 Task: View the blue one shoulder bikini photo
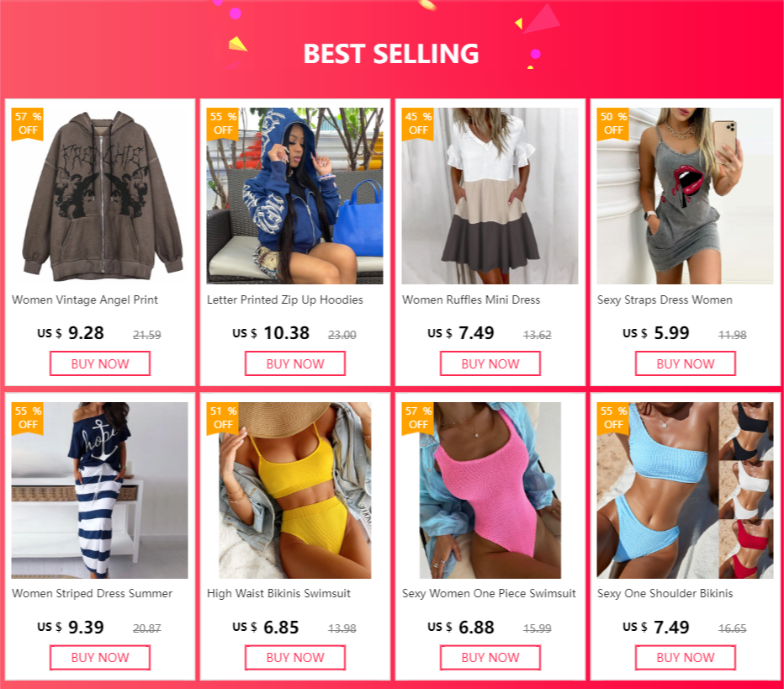[685, 490]
